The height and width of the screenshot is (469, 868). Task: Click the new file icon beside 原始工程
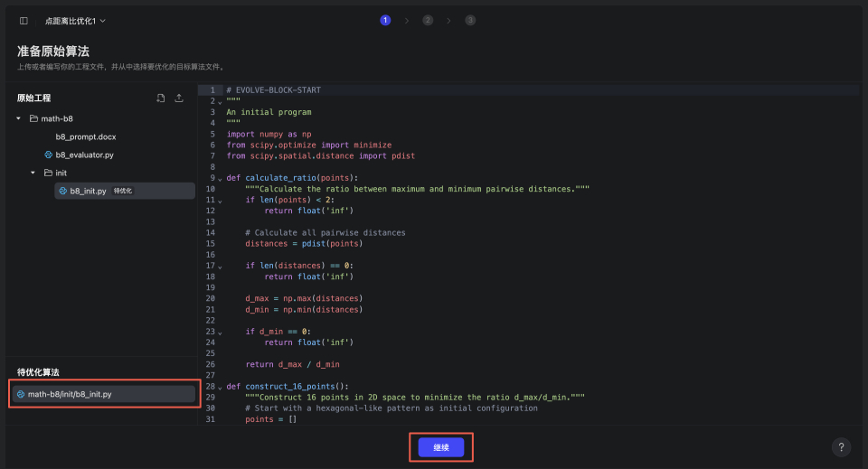(160, 98)
